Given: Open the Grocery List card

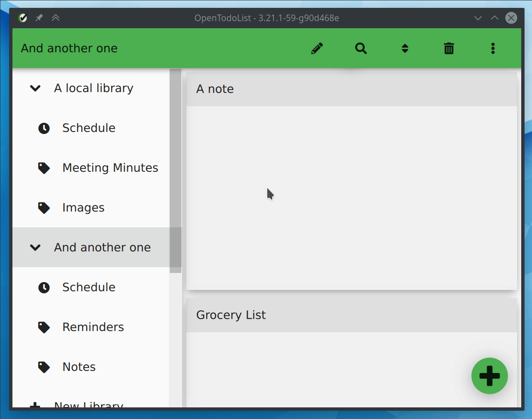Looking at the screenshot, I should [351, 353].
